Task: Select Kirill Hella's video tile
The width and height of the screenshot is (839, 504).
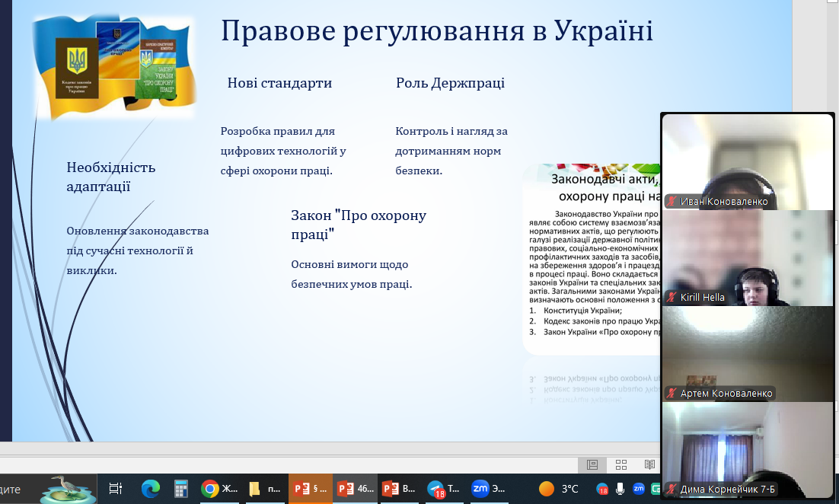Action: tap(748, 258)
